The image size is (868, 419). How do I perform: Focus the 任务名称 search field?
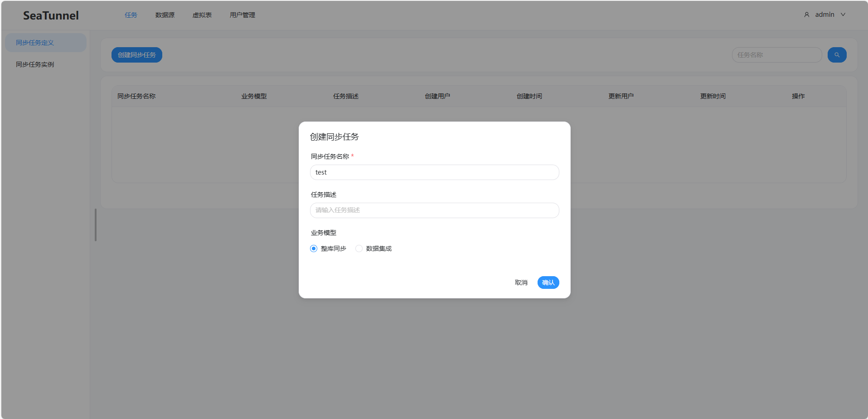tap(777, 55)
